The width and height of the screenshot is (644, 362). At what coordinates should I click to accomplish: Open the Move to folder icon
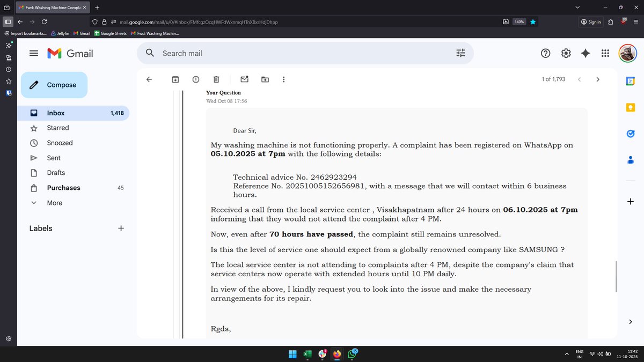click(x=265, y=79)
